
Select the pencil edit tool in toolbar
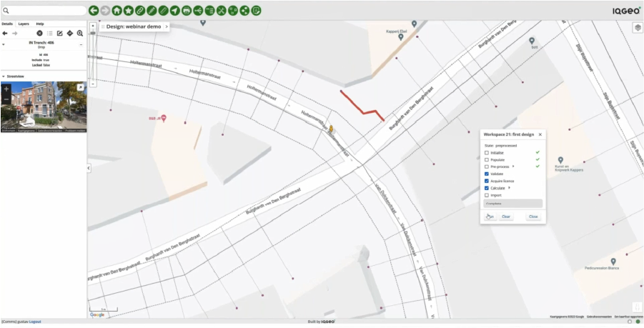[x=152, y=11]
